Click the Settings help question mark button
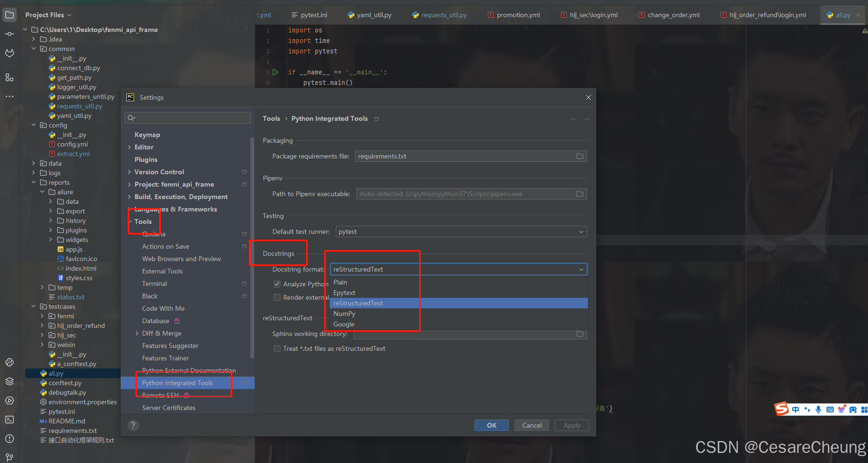The width and height of the screenshot is (868, 463). click(134, 425)
